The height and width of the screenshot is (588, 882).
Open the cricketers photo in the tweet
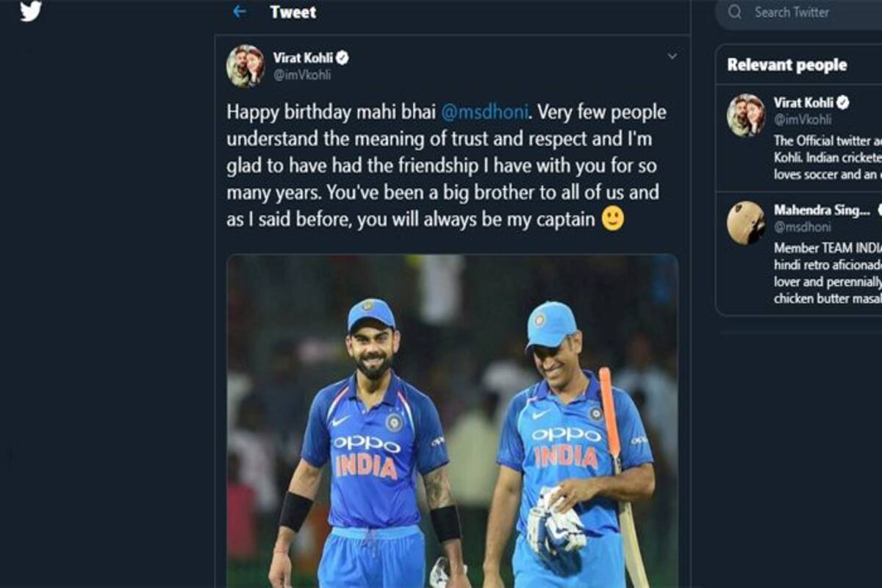pyautogui.click(x=452, y=420)
